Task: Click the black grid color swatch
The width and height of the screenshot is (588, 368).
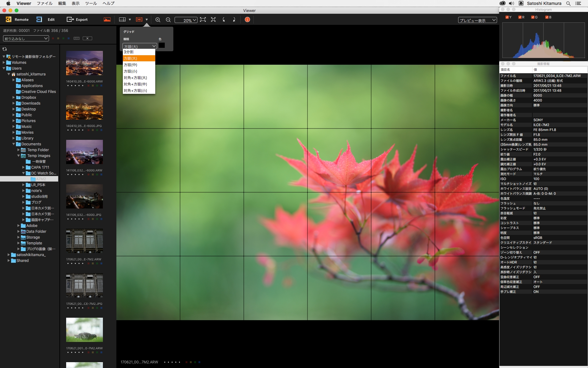Action: tap(162, 45)
